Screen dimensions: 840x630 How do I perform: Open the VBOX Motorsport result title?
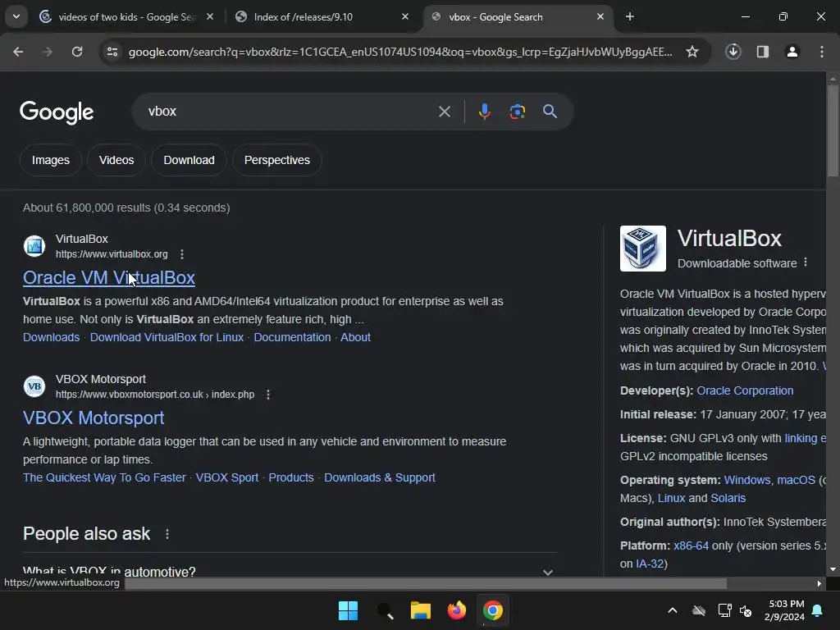[94, 418]
